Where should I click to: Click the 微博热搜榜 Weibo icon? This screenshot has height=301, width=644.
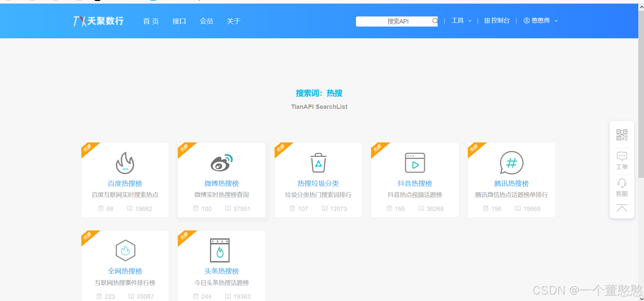coord(222,163)
